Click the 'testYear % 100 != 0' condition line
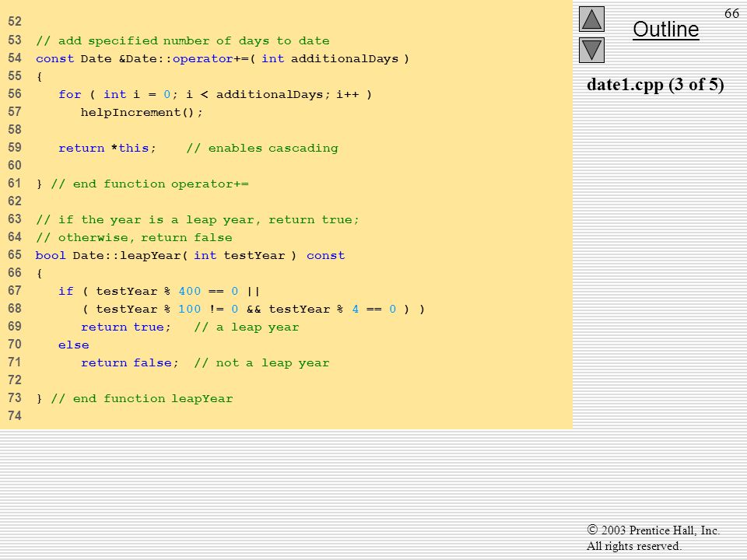Image resolution: width=747 pixels, height=560 pixels. pyautogui.click(x=253, y=309)
